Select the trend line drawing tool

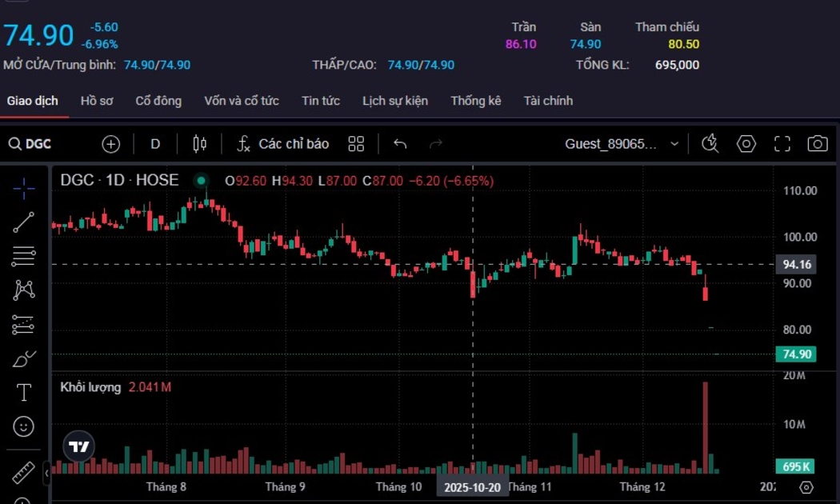(x=24, y=222)
